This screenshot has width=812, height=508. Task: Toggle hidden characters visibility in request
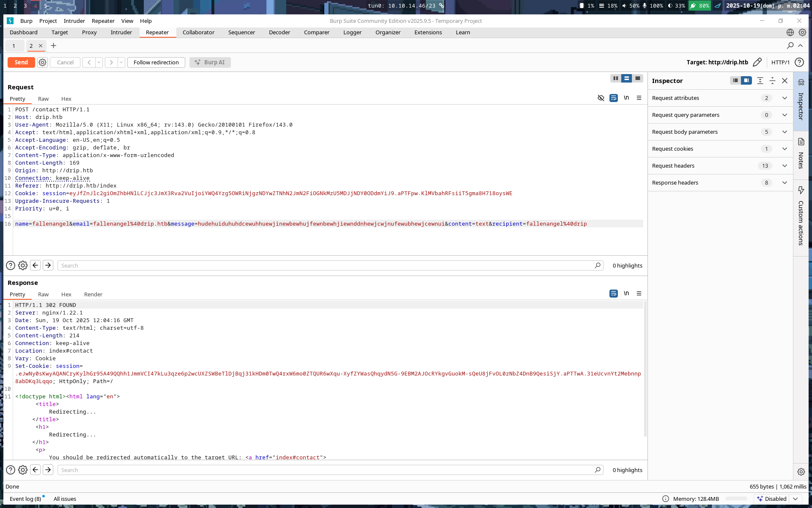(601, 98)
